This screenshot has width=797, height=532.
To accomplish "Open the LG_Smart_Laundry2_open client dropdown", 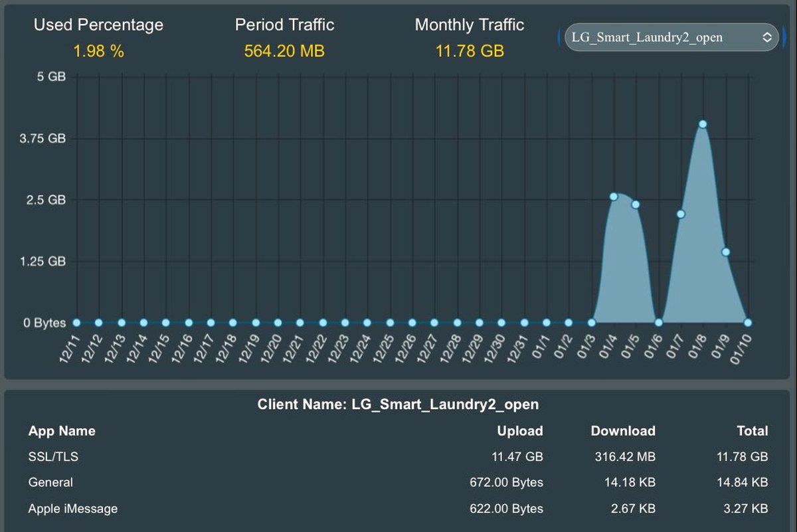I will coord(669,37).
